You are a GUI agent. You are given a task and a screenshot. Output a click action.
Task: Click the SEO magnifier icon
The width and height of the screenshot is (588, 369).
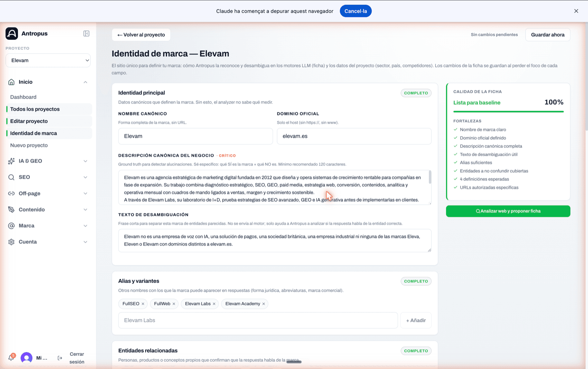11,177
